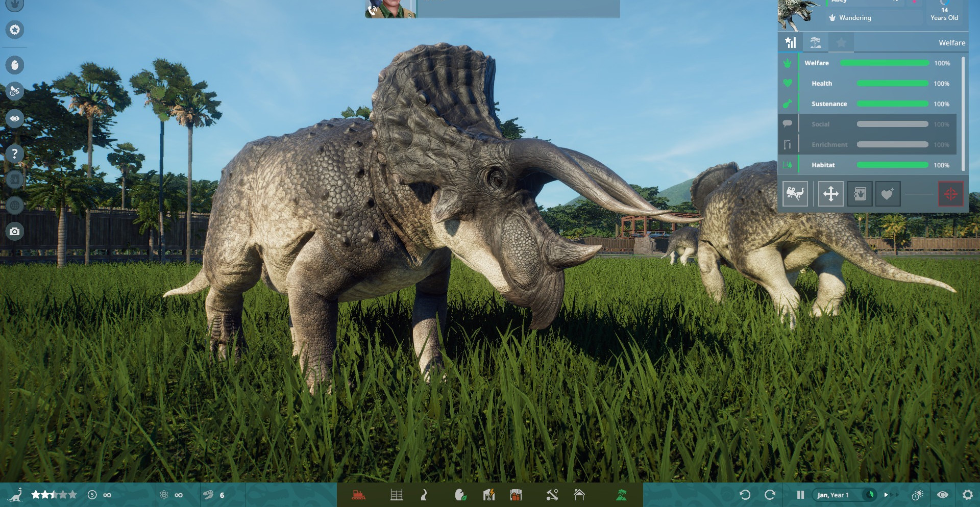
Task: Switch to the environment tree tab
Action: click(x=816, y=43)
